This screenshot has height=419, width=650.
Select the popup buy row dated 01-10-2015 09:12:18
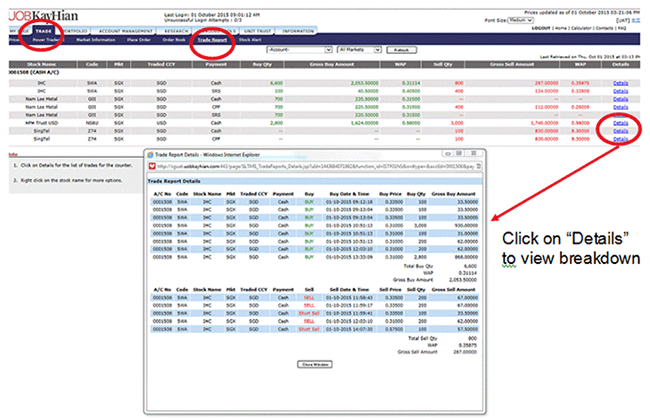[x=315, y=202]
